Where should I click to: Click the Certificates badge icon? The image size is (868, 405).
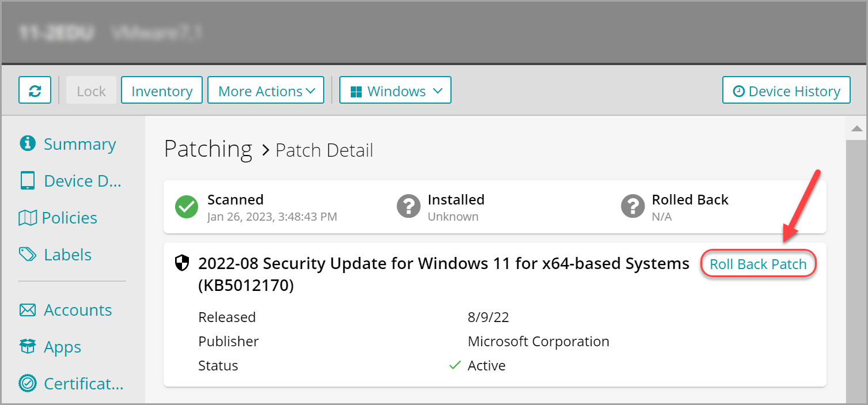tap(28, 383)
